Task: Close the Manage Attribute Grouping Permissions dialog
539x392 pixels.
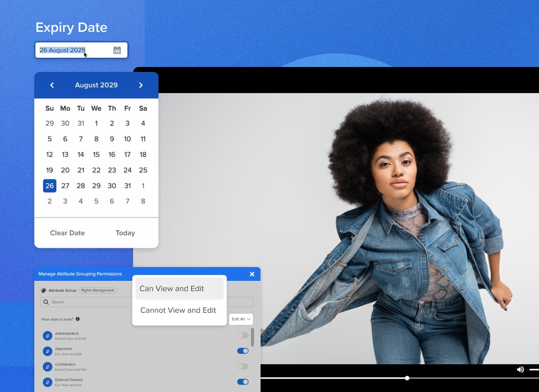Action: coord(252,274)
